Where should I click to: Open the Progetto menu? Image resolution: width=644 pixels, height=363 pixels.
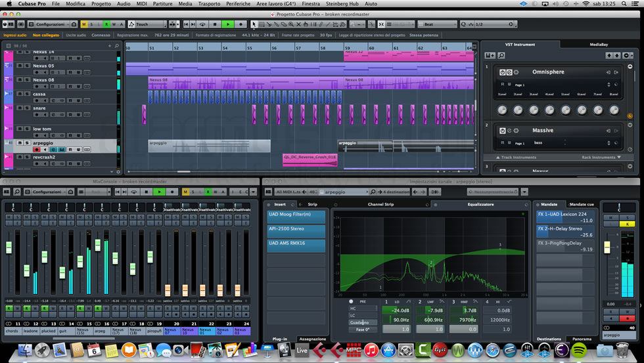point(101,4)
